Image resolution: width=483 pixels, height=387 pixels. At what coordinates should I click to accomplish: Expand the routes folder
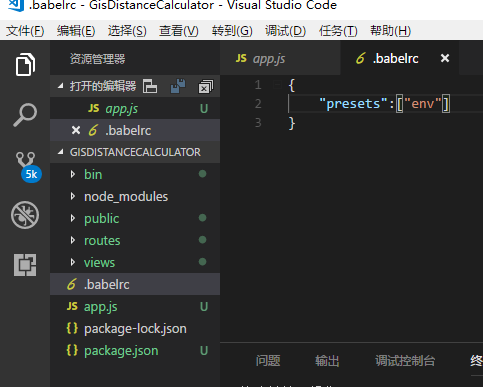tap(73, 240)
